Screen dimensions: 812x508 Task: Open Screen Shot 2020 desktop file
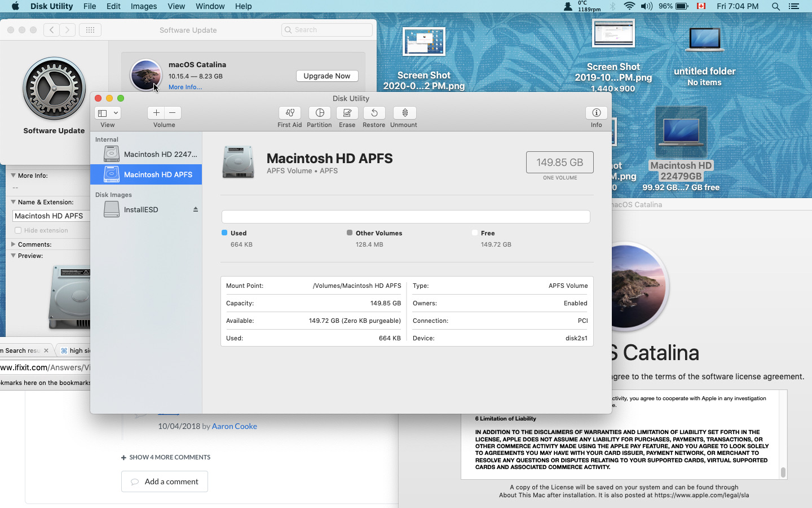(x=424, y=41)
